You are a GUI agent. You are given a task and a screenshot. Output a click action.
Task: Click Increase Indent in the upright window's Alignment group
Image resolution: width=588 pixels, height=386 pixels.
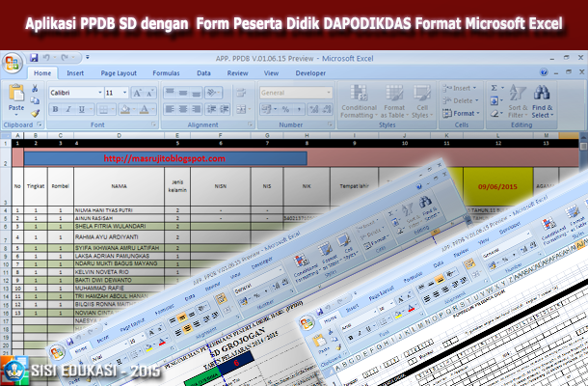point(225,109)
